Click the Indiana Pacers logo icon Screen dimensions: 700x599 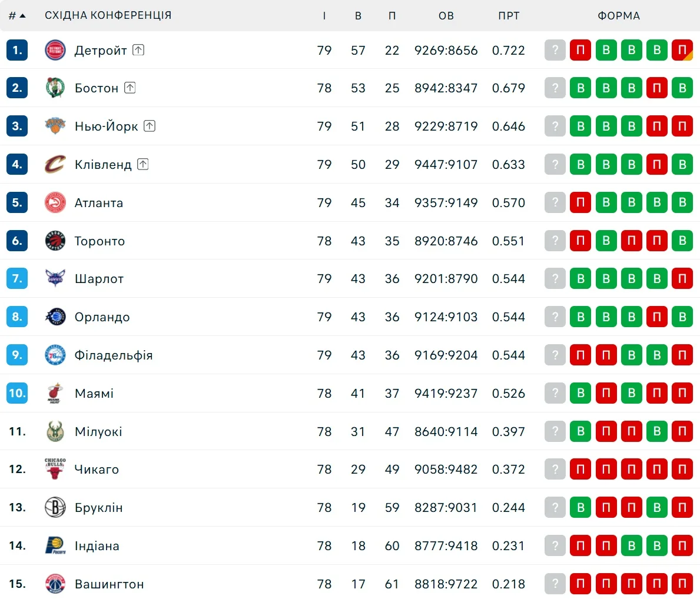[x=55, y=545]
